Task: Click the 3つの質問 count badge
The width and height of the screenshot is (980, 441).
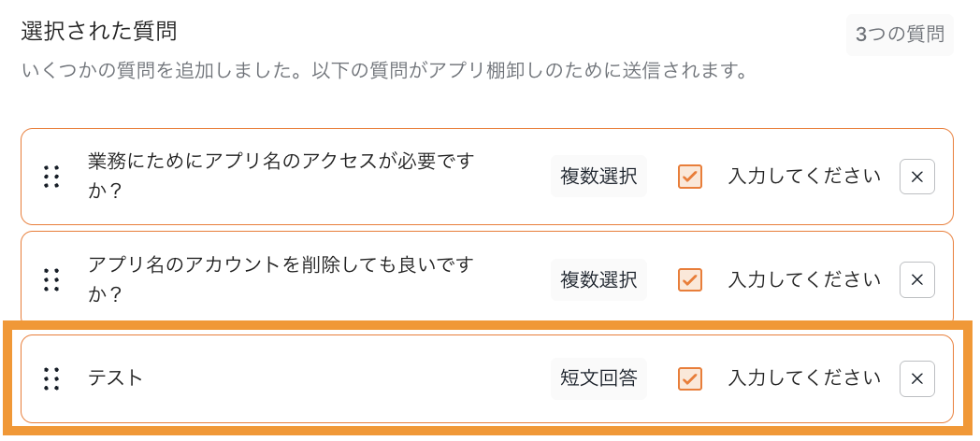Action: point(900,36)
